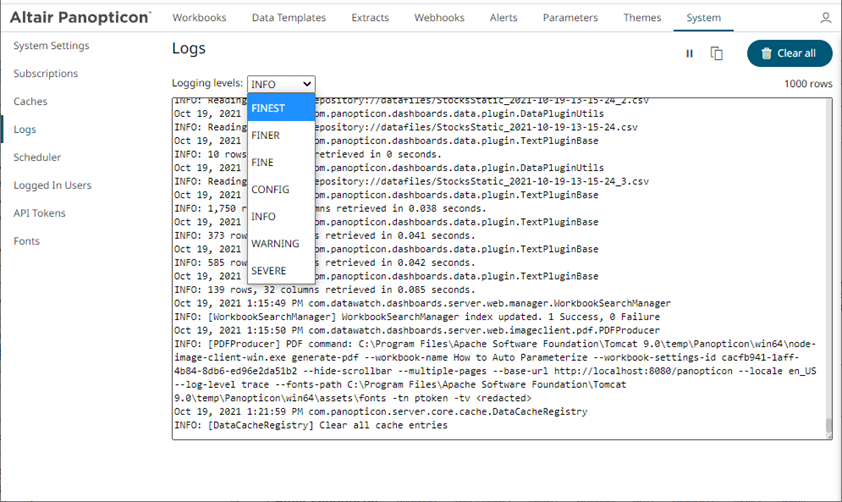842x502 pixels.
Task: Open the Data Templates tab
Action: pyautogui.click(x=288, y=18)
